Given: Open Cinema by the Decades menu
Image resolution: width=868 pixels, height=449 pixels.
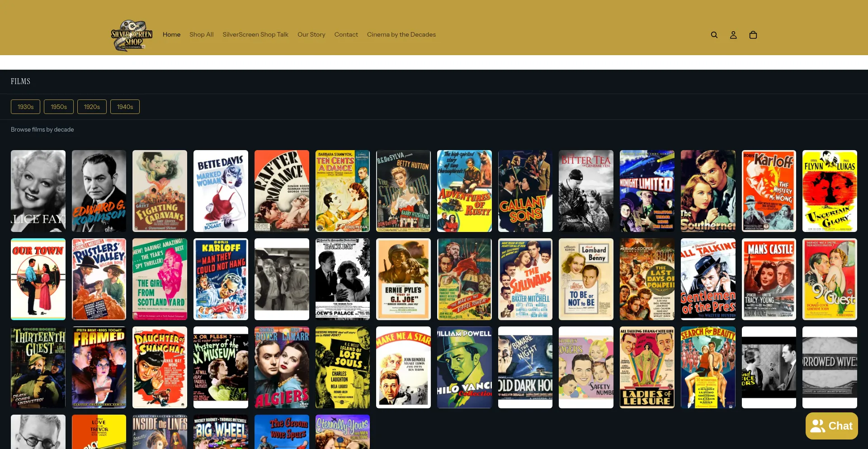Looking at the screenshot, I should [x=401, y=34].
